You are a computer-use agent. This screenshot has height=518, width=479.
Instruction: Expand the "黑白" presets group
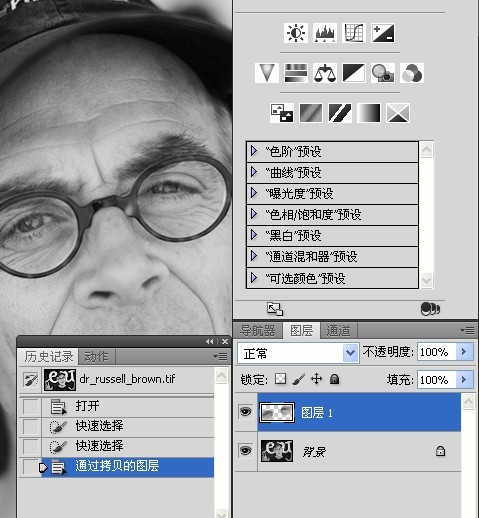(x=254, y=235)
